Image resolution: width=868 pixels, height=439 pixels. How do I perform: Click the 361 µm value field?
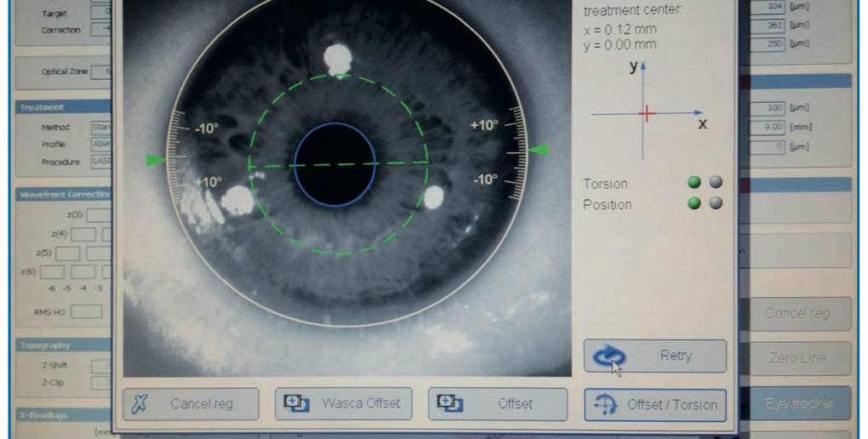click(x=768, y=25)
